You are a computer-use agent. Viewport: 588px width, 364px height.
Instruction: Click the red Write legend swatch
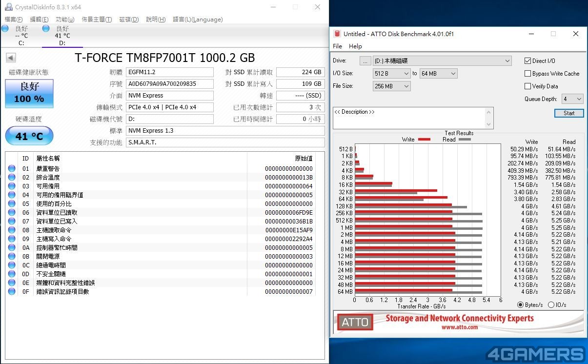pos(425,140)
